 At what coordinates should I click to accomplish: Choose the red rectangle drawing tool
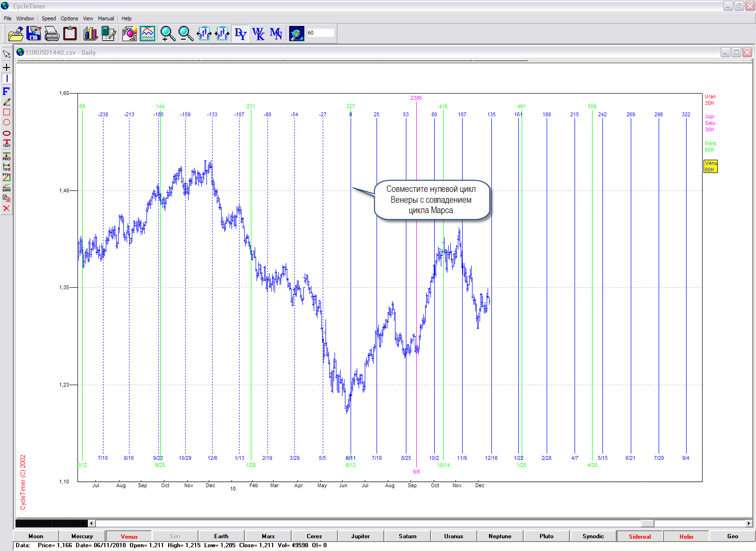[7, 112]
